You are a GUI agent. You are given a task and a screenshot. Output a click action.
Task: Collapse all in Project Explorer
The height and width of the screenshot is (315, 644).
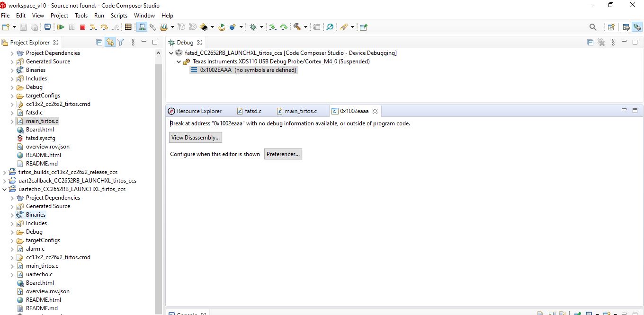[x=99, y=42]
